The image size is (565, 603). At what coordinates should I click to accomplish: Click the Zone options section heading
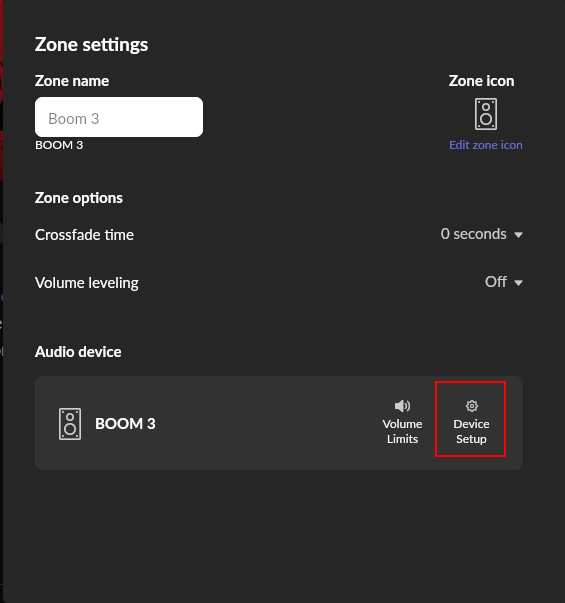click(79, 198)
